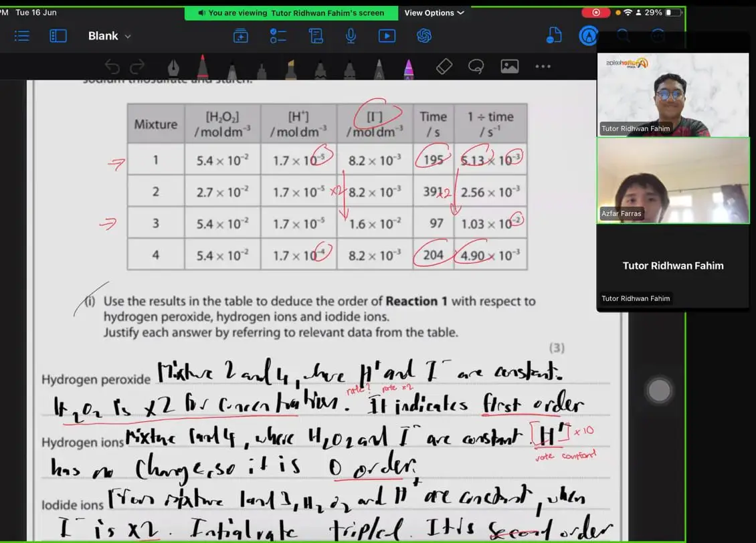Click the bold 'Reaction 1' text in question
Viewport: 756px width, 543px height.
click(x=416, y=301)
